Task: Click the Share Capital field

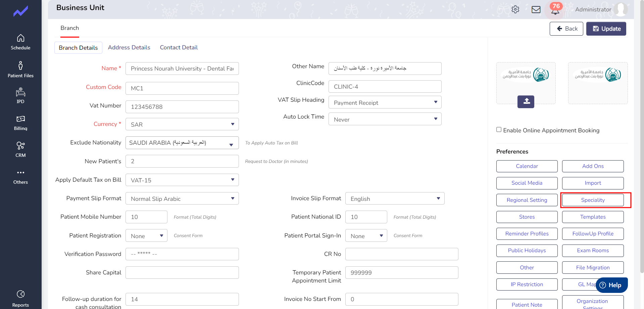Action: 182,273
